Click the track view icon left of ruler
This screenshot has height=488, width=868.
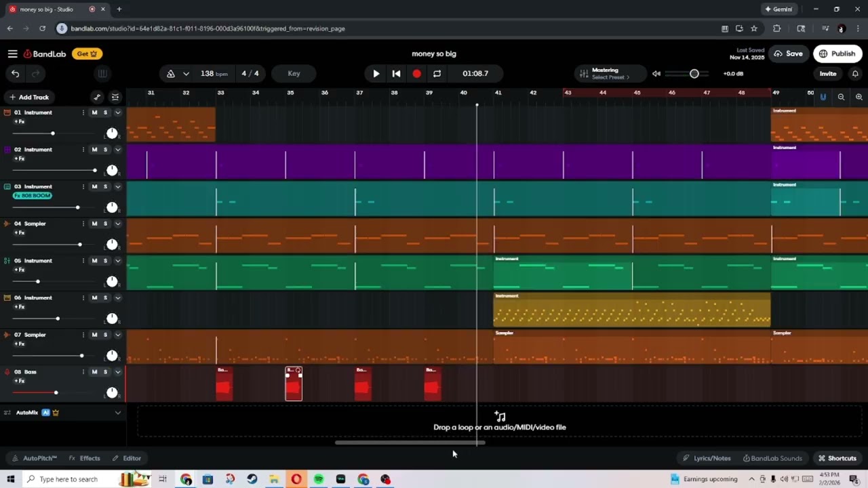[115, 97]
